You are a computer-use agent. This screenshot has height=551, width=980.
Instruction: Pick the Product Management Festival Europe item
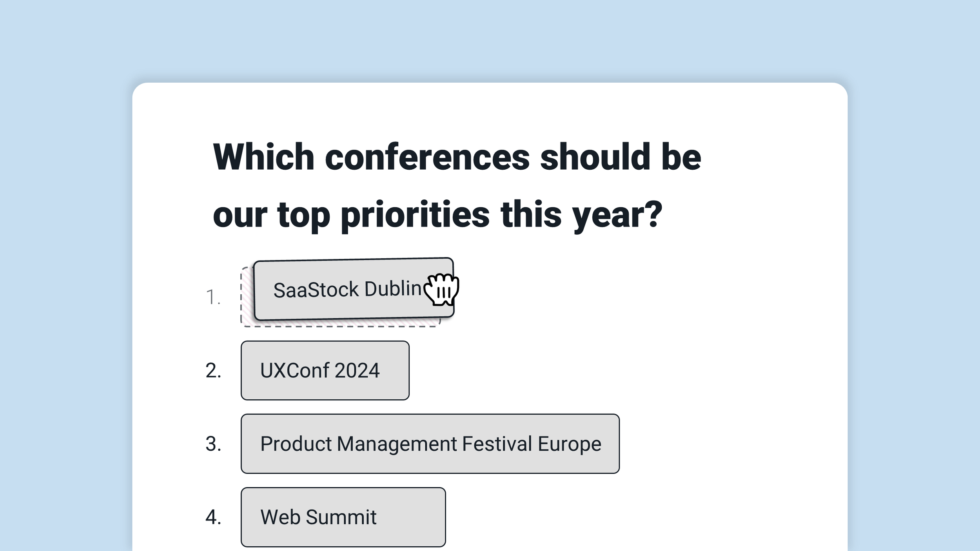[x=430, y=444]
